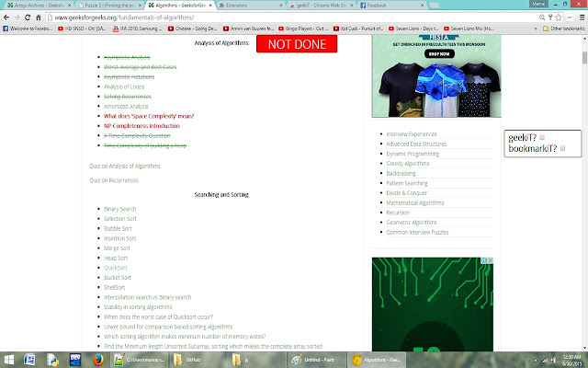Open the Home page icon
The image size is (588, 368).
click(x=38, y=17)
